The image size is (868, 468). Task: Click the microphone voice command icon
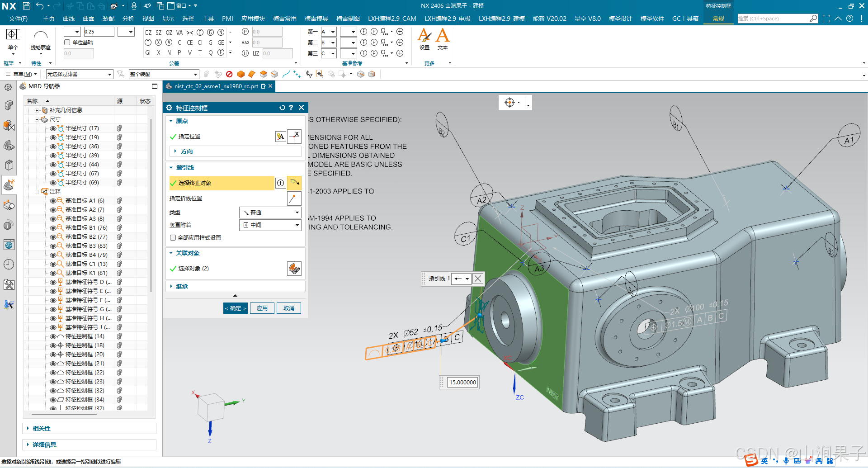click(134, 6)
